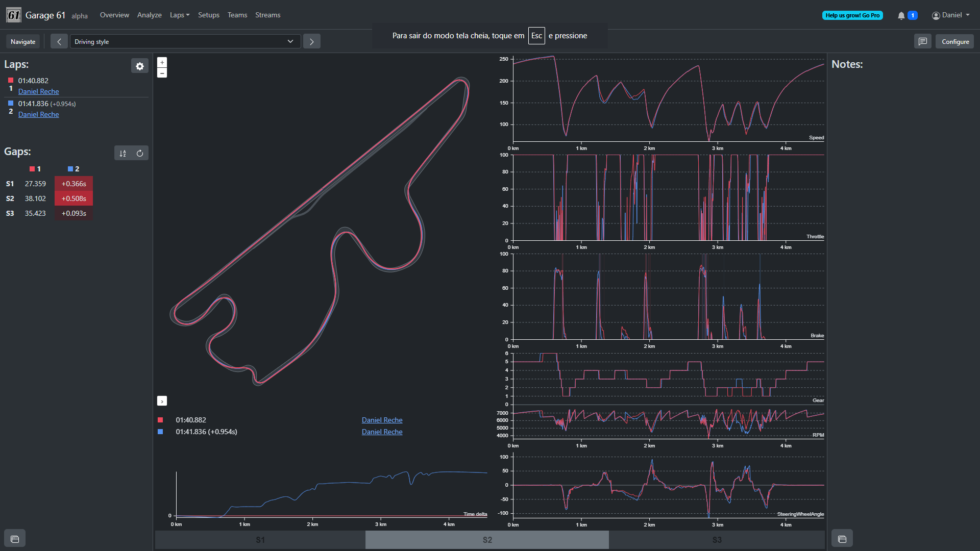
Task: Click the red lap 1 color swatch
Action: click(x=11, y=80)
